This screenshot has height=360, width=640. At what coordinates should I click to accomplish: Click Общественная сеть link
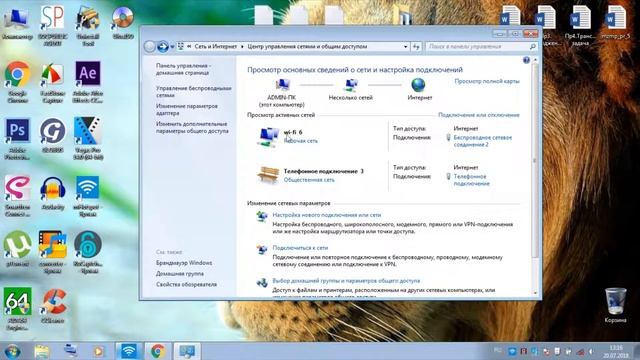click(x=309, y=180)
